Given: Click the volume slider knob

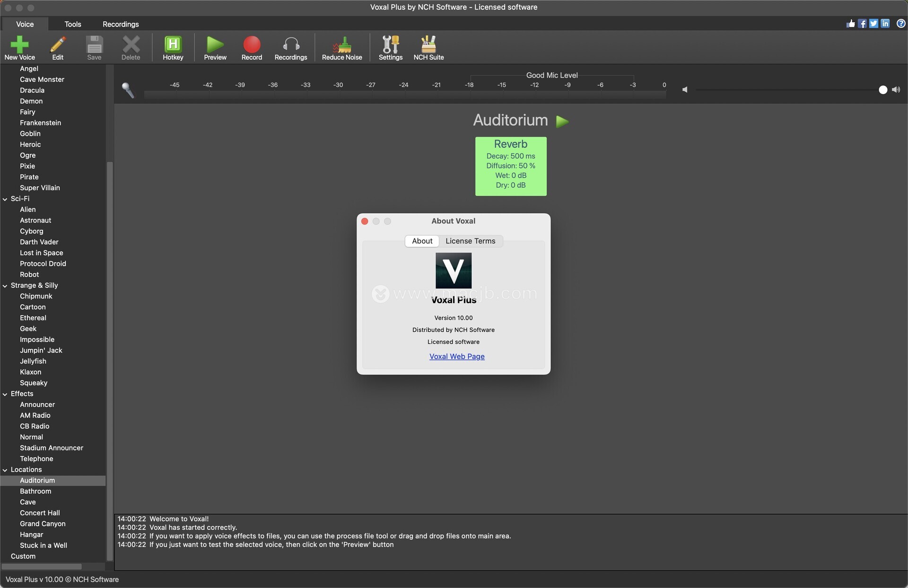Looking at the screenshot, I should (x=882, y=90).
